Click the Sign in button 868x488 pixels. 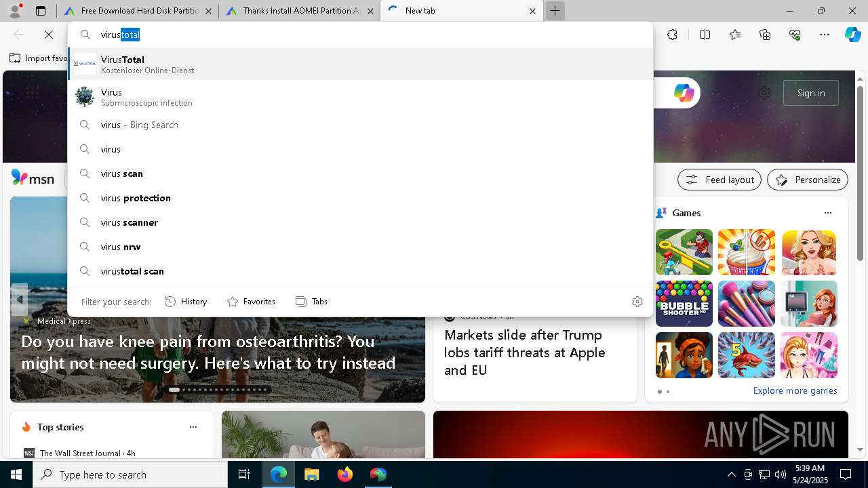[811, 93]
